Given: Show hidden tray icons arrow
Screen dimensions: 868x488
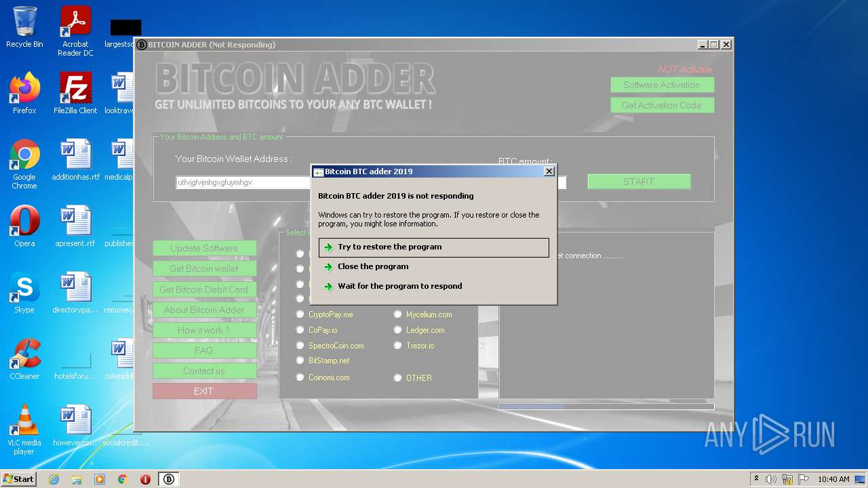Looking at the screenshot, I should point(756,479).
